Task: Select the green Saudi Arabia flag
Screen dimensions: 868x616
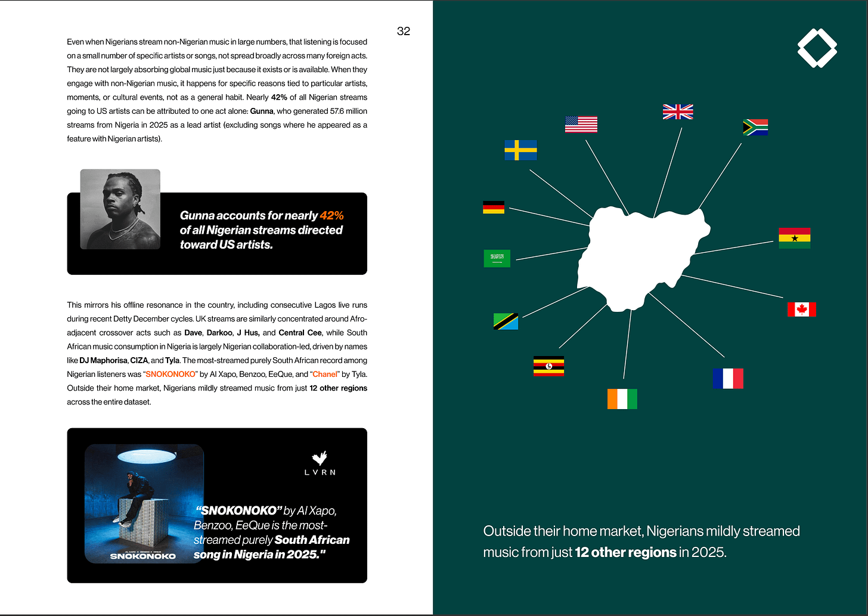Action: pyautogui.click(x=497, y=258)
